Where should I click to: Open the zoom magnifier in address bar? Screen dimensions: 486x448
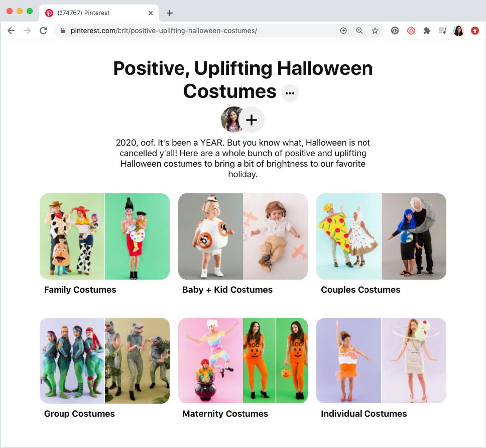click(359, 31)
